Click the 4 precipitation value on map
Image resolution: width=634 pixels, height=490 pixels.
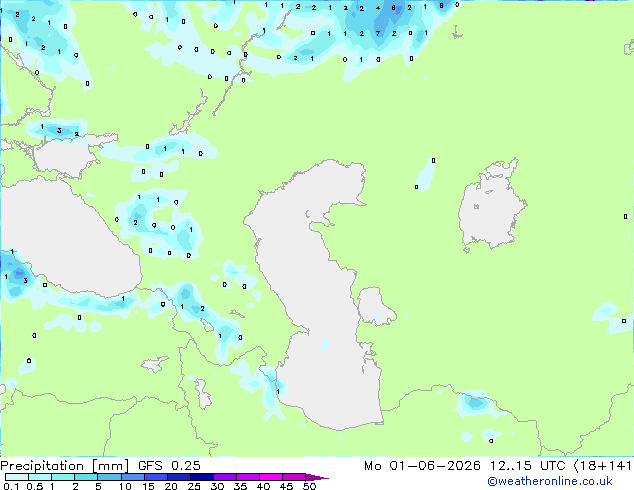378,8
